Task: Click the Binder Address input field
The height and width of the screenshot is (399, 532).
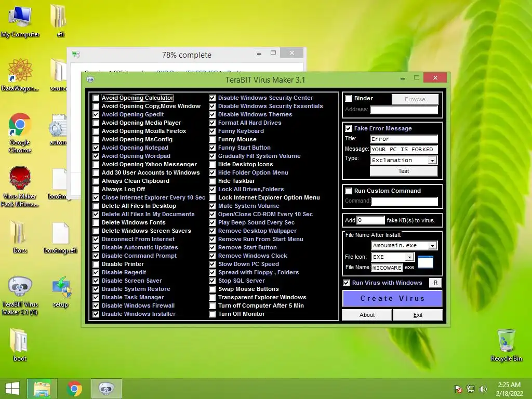Action: (404, 110)
